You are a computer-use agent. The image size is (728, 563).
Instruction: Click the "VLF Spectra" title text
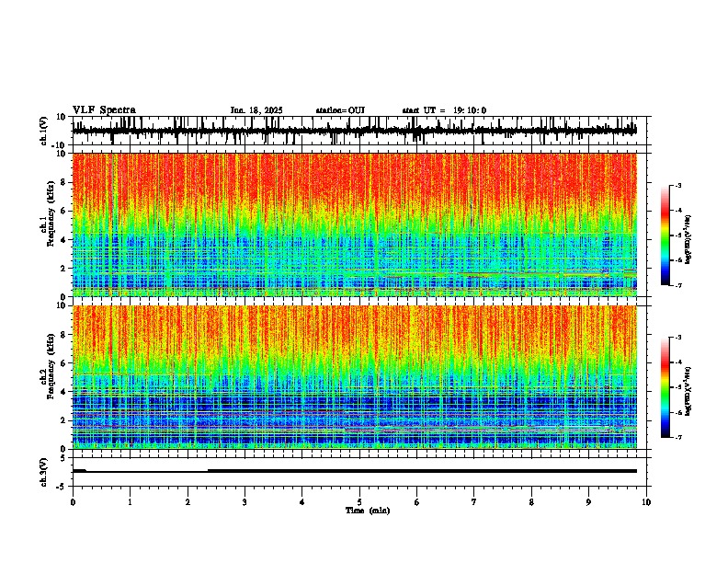click(104, 110)
